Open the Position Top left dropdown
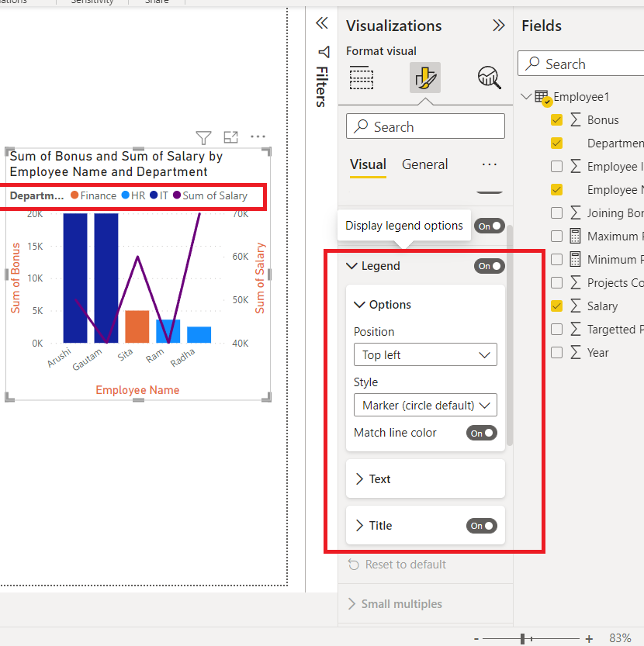The image size is (644, 646). tap(425, 354)
